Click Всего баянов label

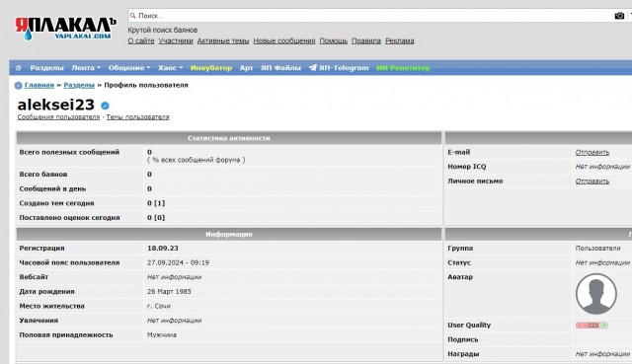43,175
